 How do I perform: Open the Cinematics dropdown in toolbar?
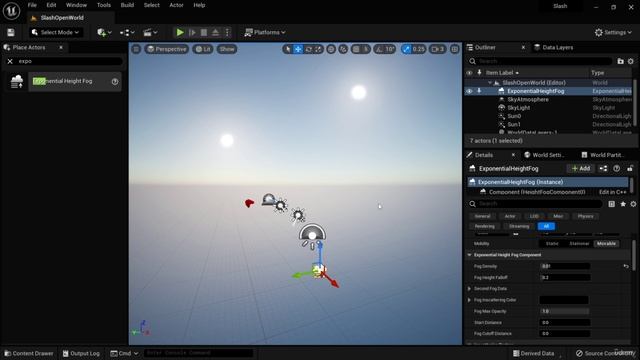150,32
